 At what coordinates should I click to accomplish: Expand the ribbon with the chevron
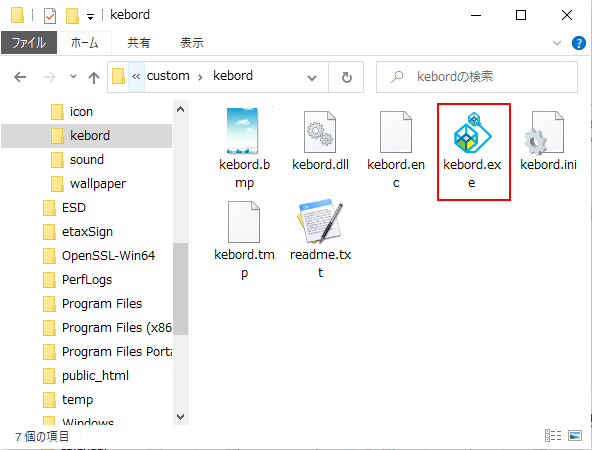pos(557,43)
